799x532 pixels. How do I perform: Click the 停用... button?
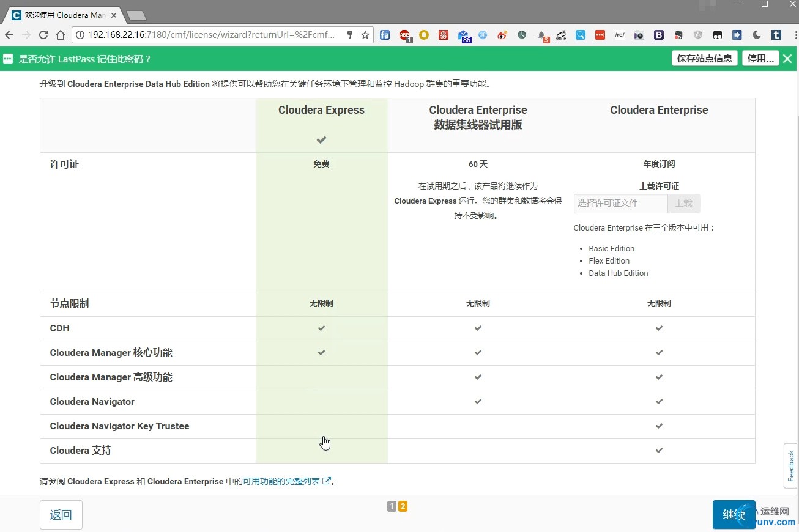click(x=760, y=59)
